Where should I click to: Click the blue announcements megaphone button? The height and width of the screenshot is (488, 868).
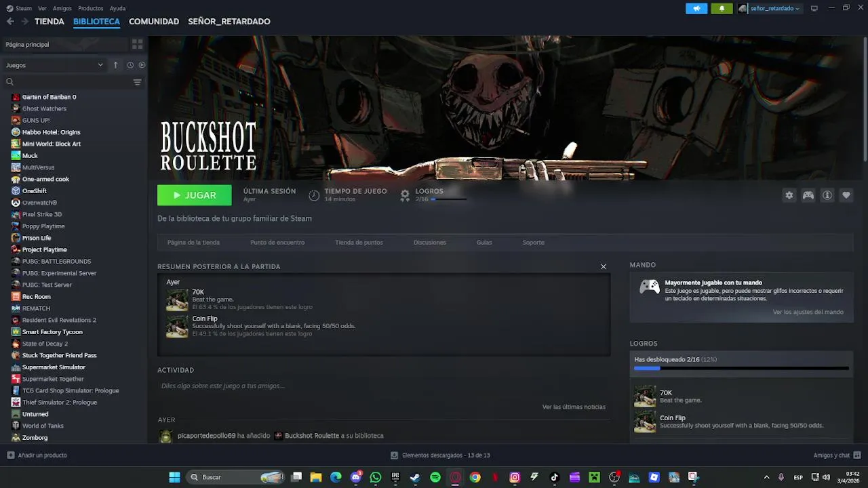tap(696, 8)
